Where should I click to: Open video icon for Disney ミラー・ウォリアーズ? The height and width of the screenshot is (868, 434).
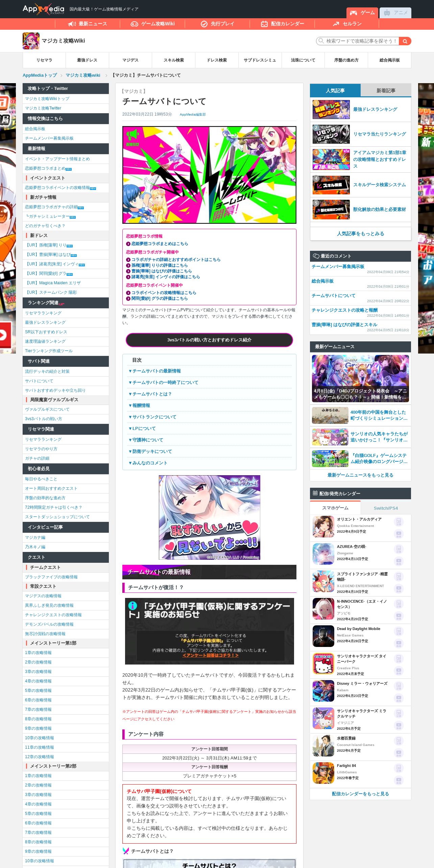pos(399,698)
